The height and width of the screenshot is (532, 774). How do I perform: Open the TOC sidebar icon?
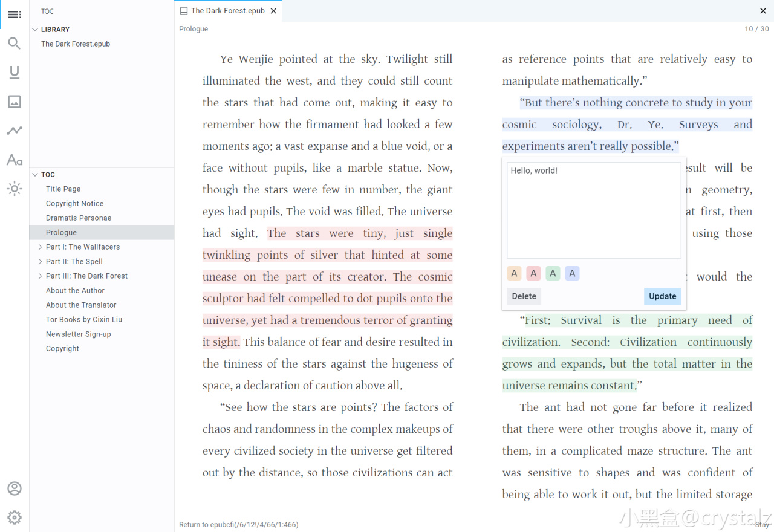pyautogui.click(x=15, y=15)
